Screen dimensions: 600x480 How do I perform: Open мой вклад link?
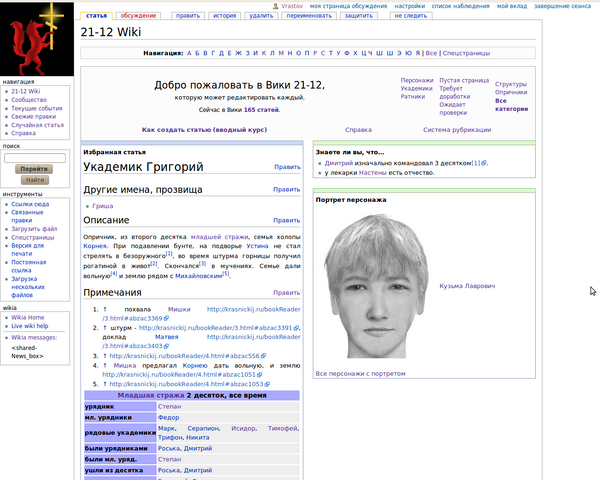point(512,6)
